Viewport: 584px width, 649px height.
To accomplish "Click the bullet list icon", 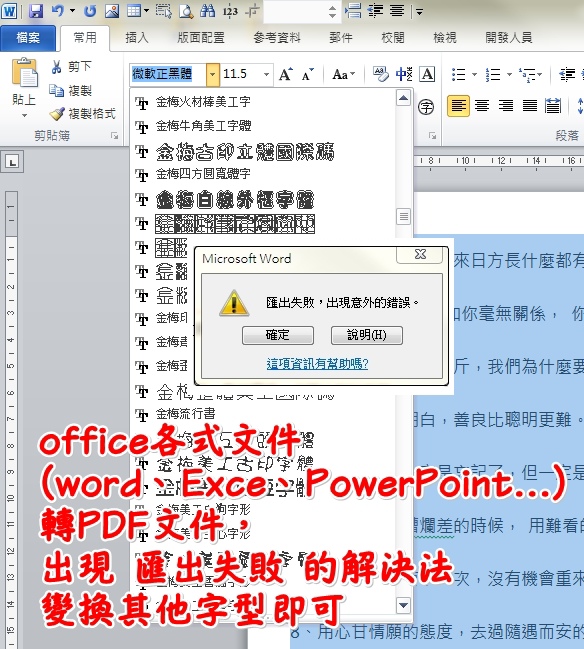I will click(x=459, y=75).
